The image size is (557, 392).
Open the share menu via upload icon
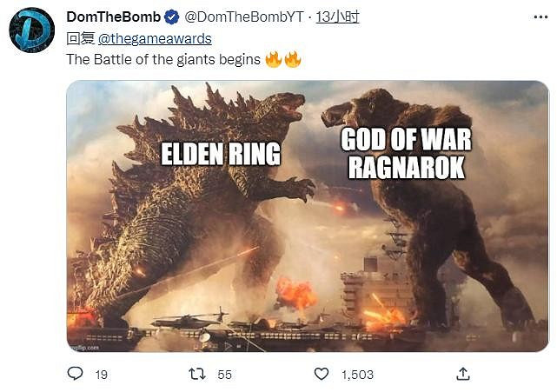463,374
